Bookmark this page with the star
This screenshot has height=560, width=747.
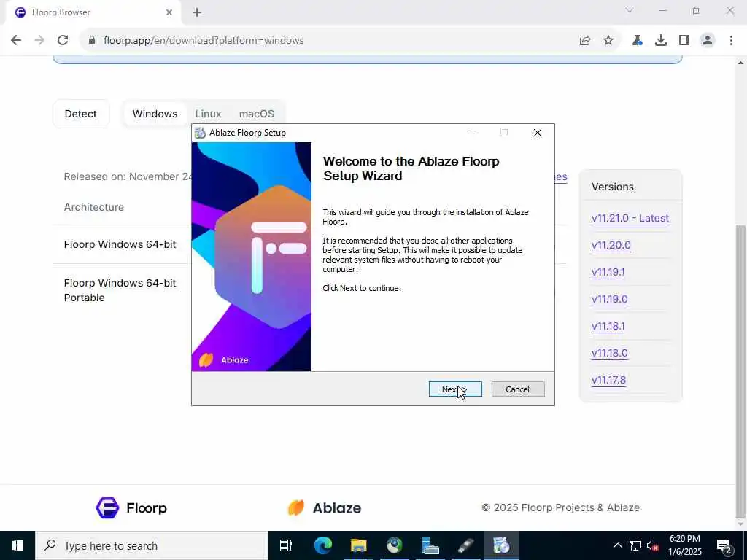tap(608, 41)
